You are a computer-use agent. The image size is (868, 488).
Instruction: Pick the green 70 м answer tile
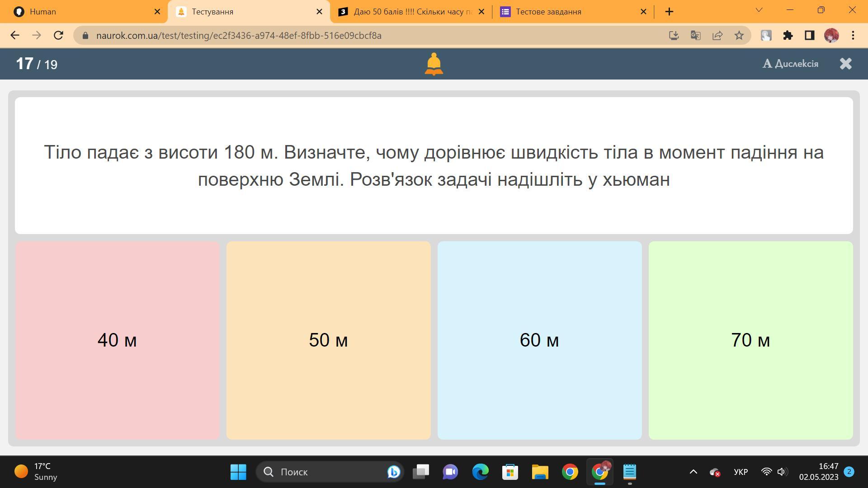750,340
